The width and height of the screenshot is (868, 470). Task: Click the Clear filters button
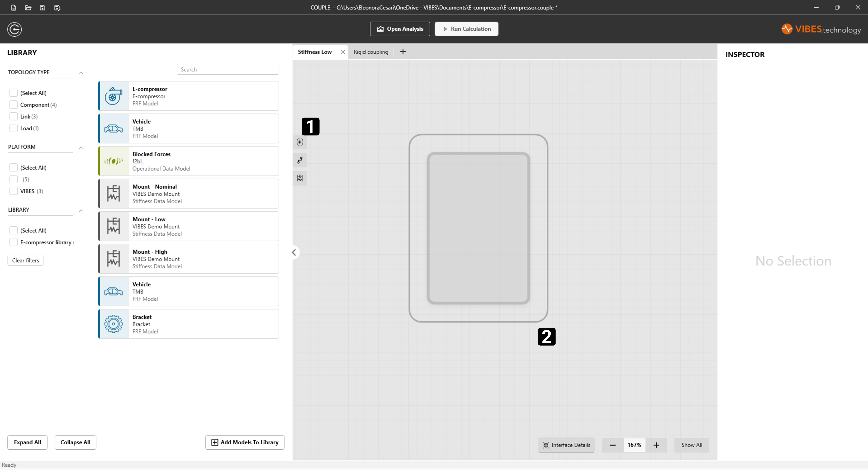point(26,260)
